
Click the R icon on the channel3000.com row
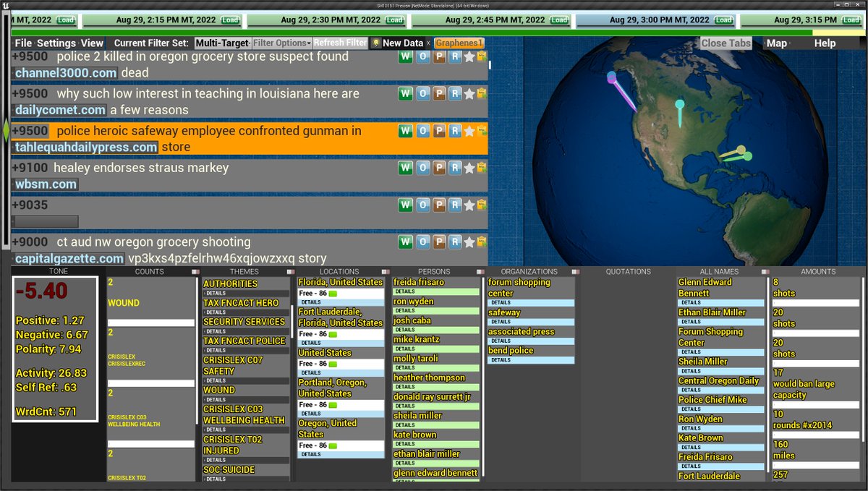click(x=454, y=56)
